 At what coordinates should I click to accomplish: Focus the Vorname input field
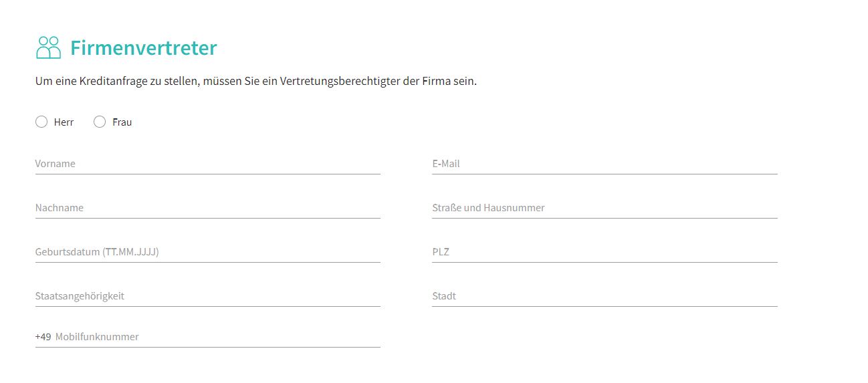(x=208, y=164)
